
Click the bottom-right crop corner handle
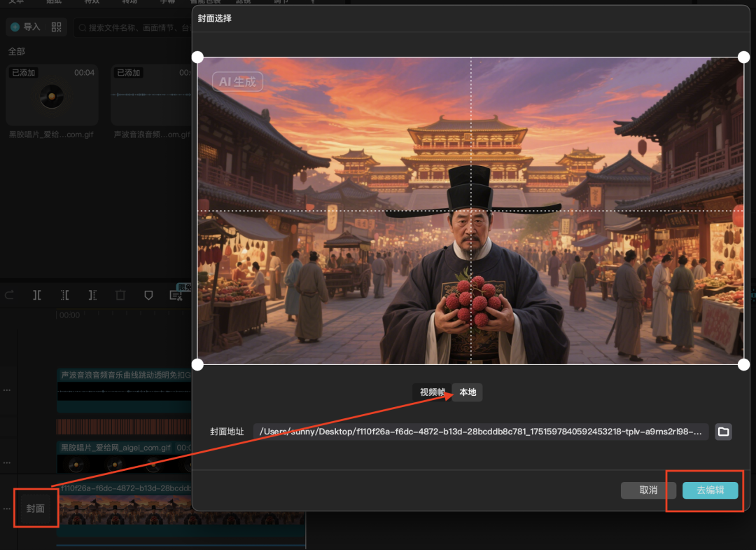click(x=743, y=364)
